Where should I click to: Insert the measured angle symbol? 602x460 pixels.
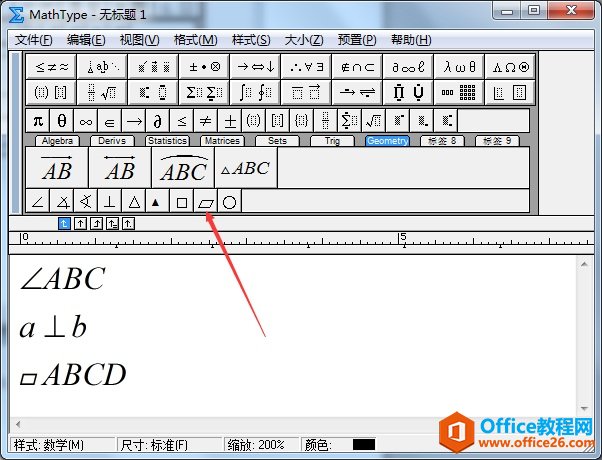coord(62,201)
